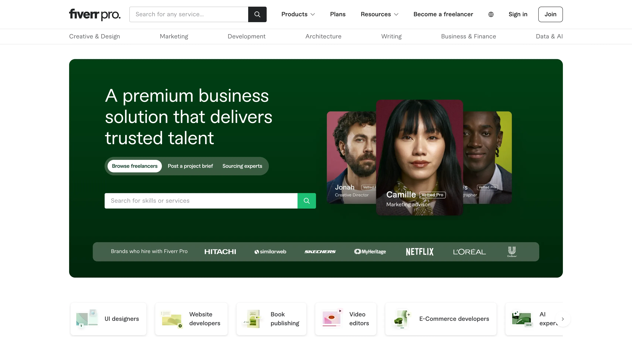Click the skills or services search field

pos(201,201)
